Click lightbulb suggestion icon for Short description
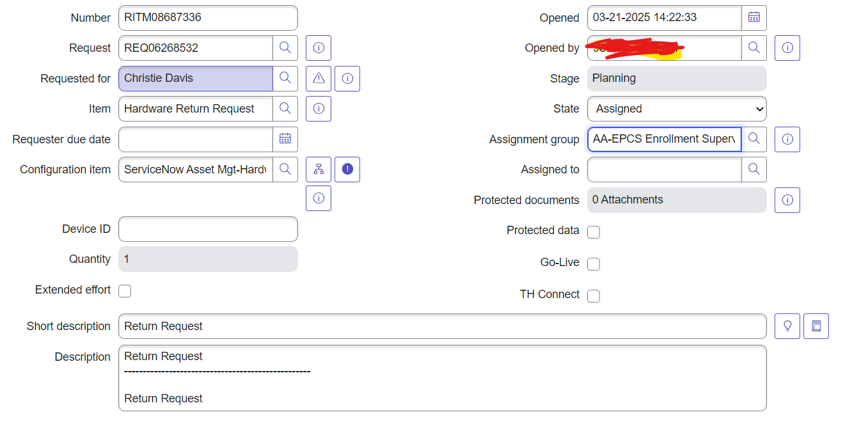 pyautogui.click(x=787, y=326)
